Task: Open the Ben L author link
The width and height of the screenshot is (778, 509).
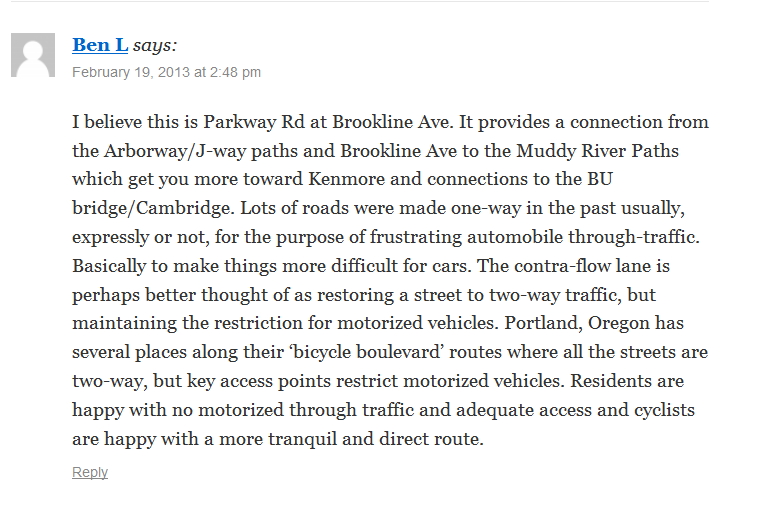Action: pos(100,45)
